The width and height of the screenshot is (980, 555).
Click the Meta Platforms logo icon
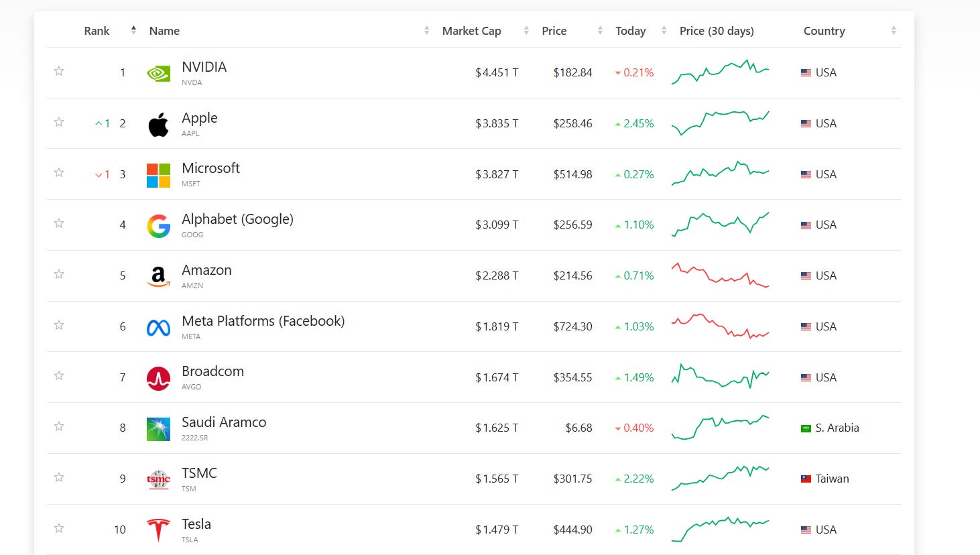tap(158, 328)
